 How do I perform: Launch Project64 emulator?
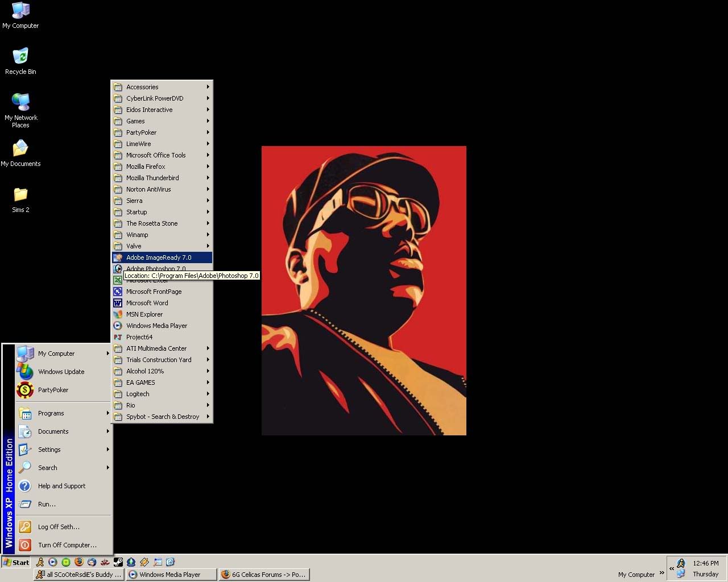(162, 337)
